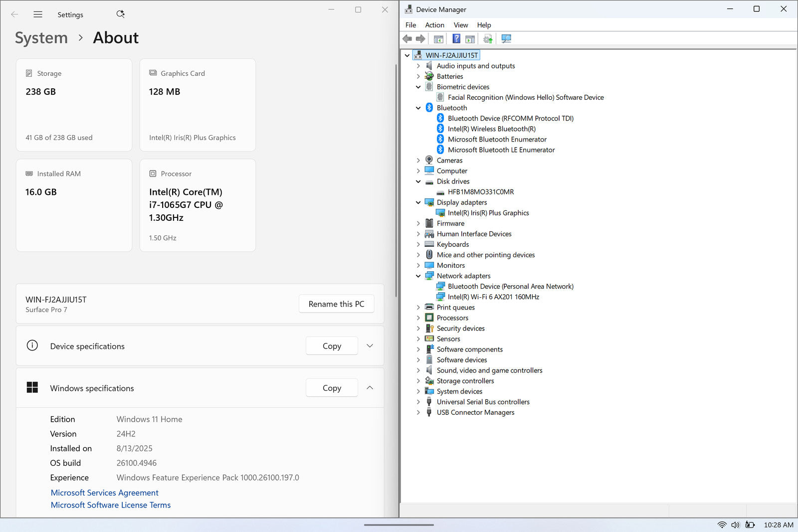Select disk drive HFB1M8MO331C0MR
The width and height of the screenshot is (798, 532).
click(481, 192)
